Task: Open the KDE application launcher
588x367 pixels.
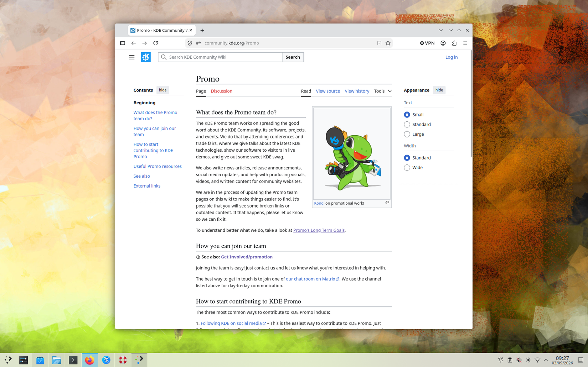Action: (8, 360)
